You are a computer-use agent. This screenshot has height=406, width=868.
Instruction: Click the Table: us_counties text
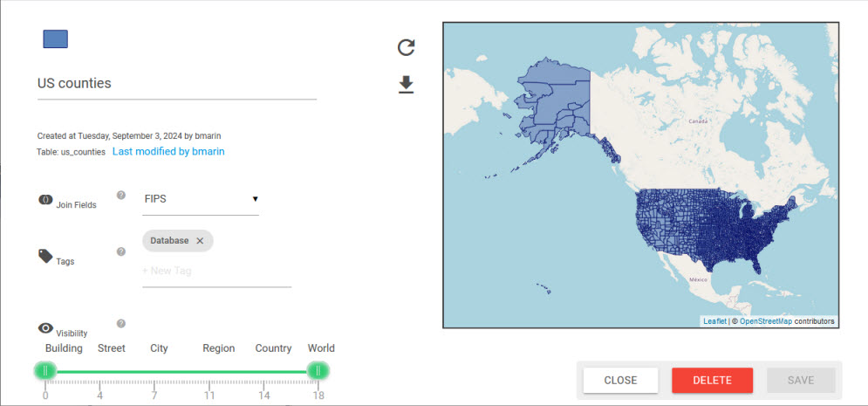pos(71,152)
